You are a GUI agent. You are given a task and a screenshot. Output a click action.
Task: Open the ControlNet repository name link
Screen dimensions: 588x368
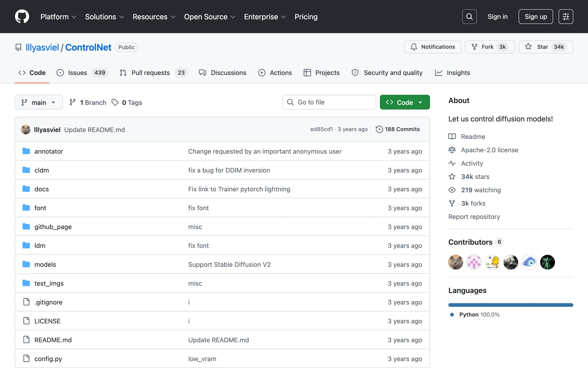(x=88, y=47)
